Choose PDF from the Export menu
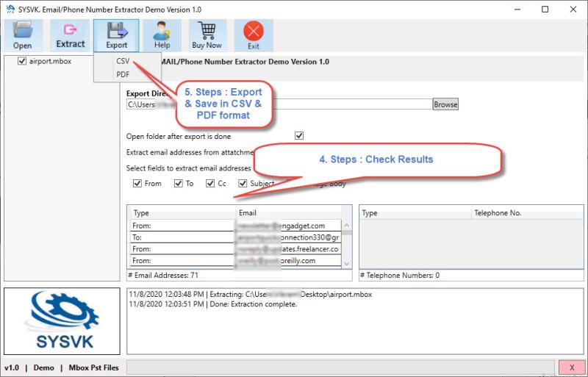588x377 pixels. (123, 74)
